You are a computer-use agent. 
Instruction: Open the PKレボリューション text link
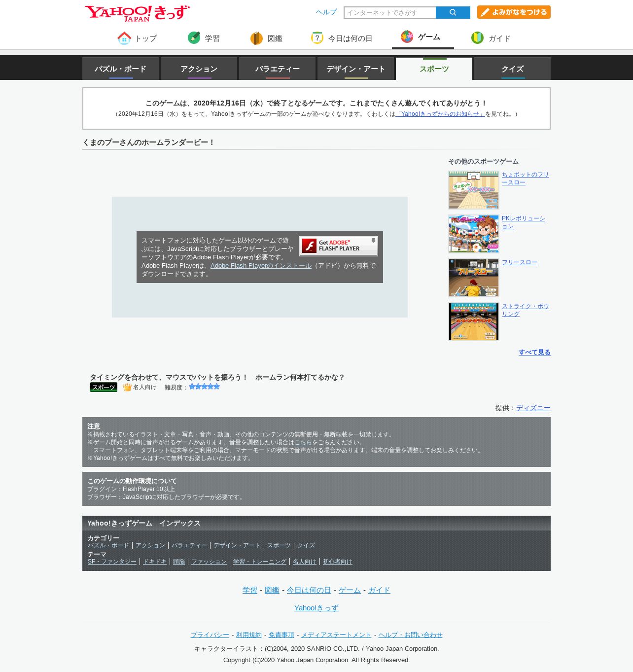pyautogui.click(x=524, y=222)
